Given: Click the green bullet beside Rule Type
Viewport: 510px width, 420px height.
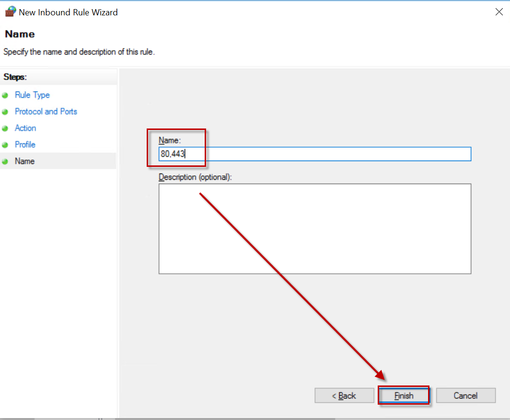Looking at the screenshot, I should pyautogui.click(x=5, y=95).
